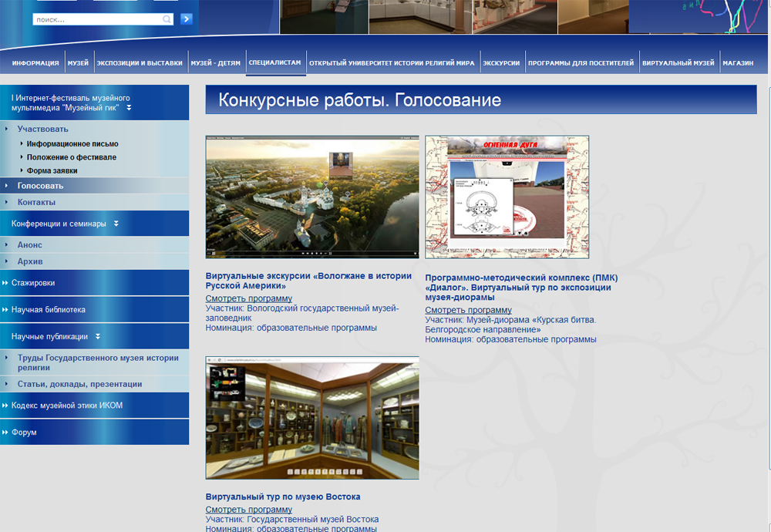The image size is (771, 532).
Task: Click Смотреть программу under Вологжане excursion
Action: point(248,299)
